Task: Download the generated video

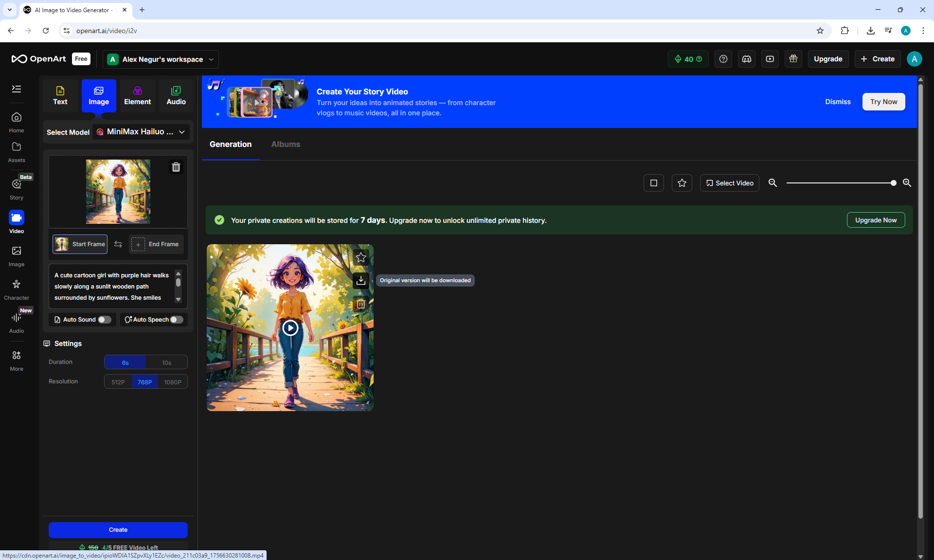Action: [360, 281]
